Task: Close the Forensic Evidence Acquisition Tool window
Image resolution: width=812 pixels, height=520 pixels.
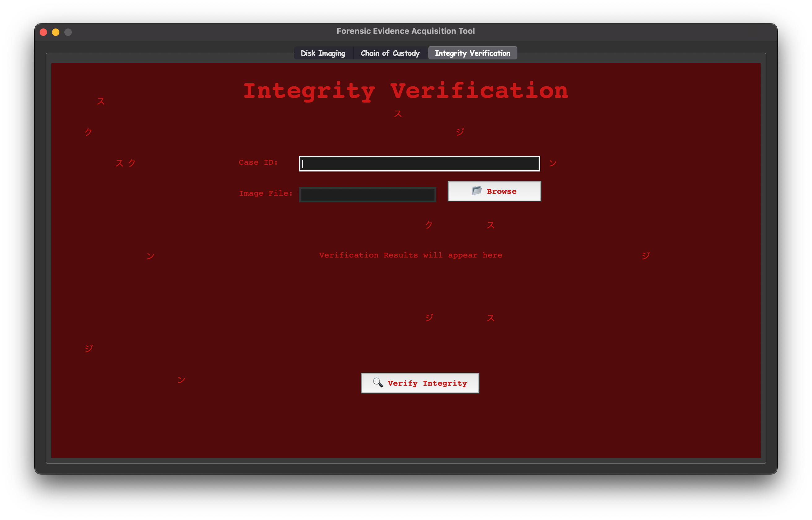Action: 44,32
